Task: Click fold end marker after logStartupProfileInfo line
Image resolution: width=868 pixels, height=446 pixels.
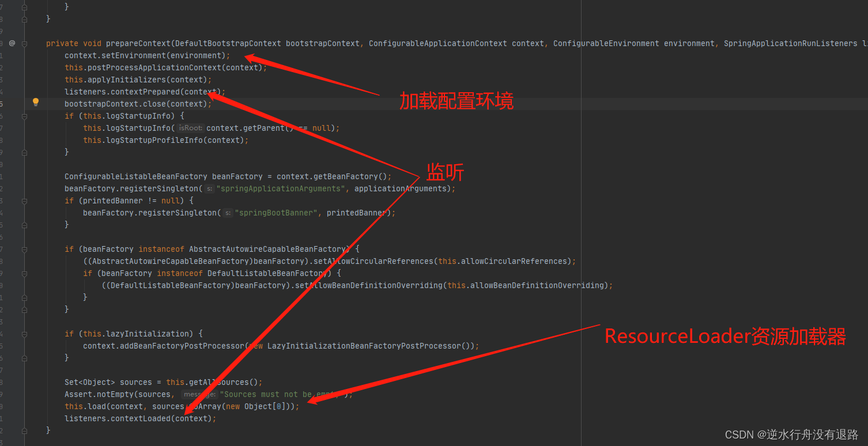Action: point(24,152)
